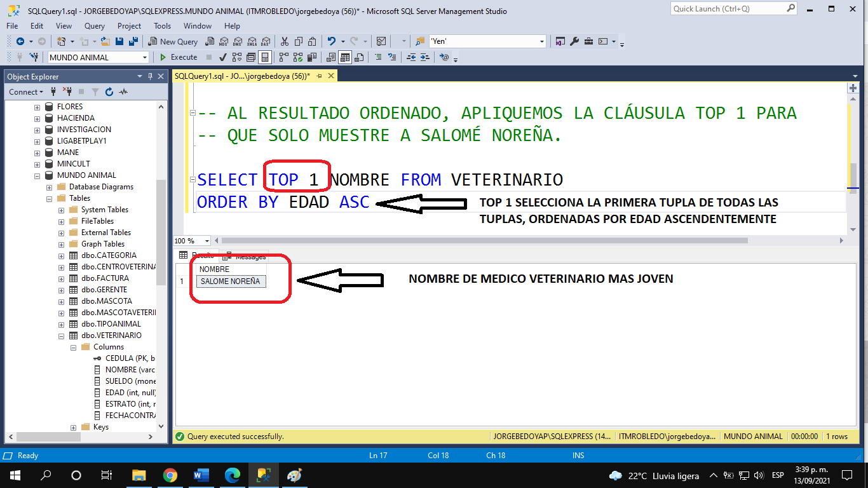
Task: Click the Navigate Backward arrow icon
Action: pyautogui.click(x=20, y=41)
